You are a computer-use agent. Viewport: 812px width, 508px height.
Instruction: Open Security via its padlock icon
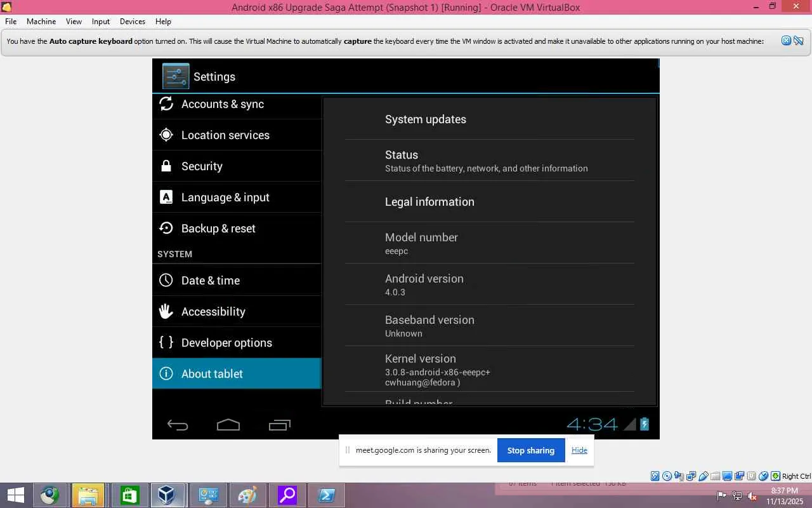tap(166, 166)
